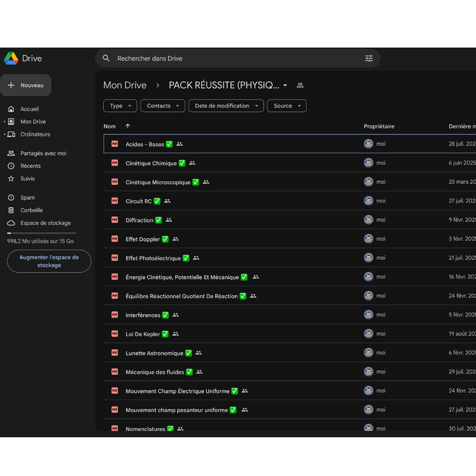
Task: Reverse sort order with the Nom arrow
Action: click(x=128, y=126)
